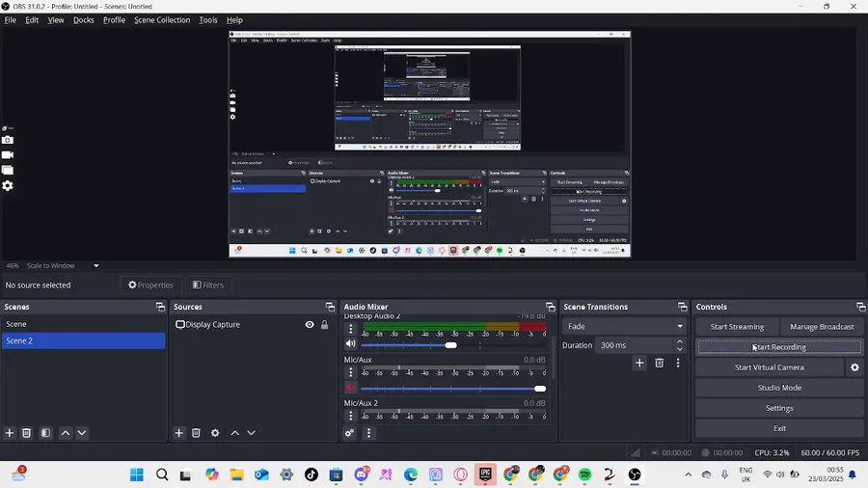Open Audio Mixer menu dots beside the gears icon
Image resolution: width=868 pixels, height=488 pixels.
[369, 433]
